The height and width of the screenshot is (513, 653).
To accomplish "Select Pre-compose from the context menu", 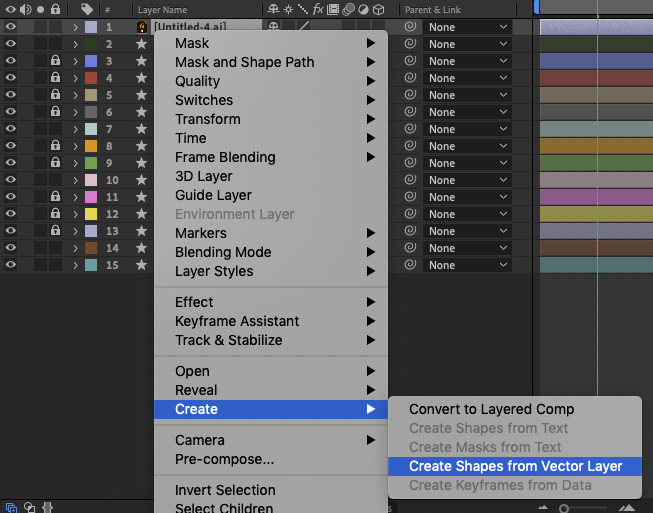I will (x=224, y=459).
